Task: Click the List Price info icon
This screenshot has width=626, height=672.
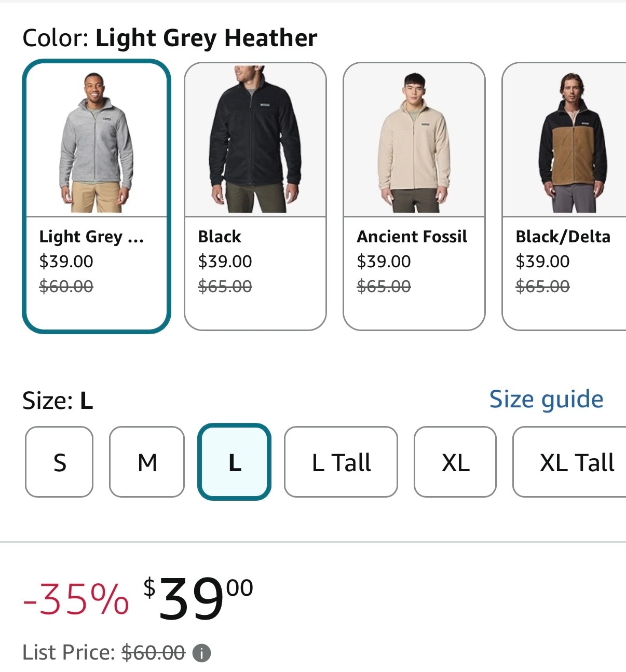Action: point(201,653)
